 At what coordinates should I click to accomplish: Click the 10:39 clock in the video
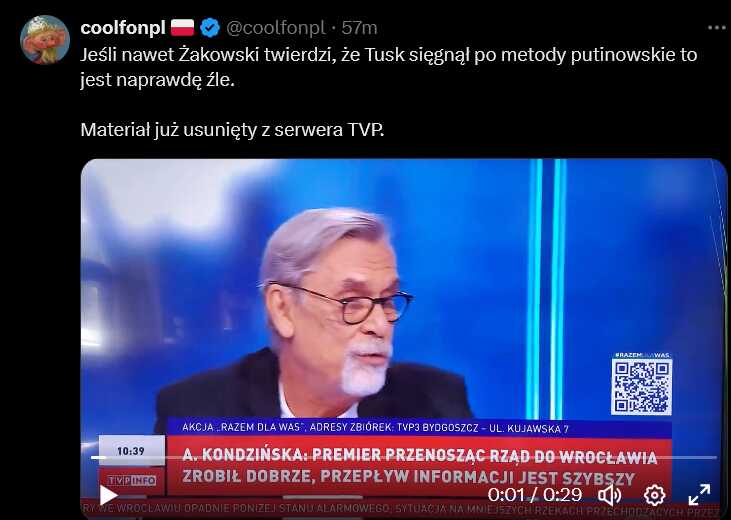(131, 451)
